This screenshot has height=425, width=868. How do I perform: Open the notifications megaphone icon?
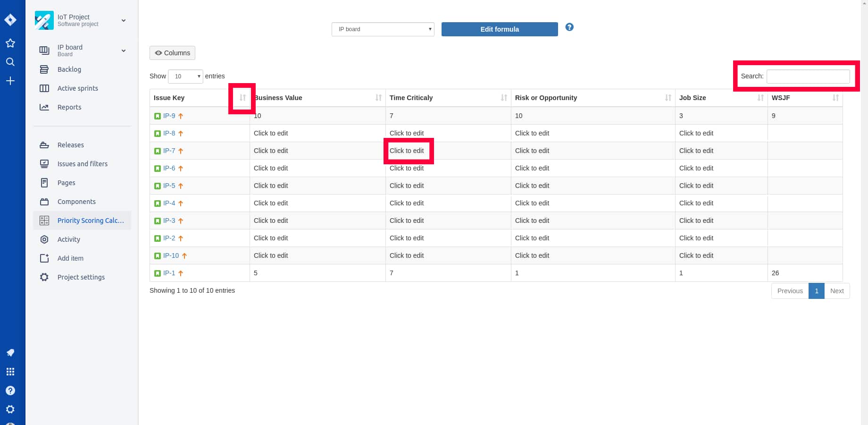[x=10, y=353]
